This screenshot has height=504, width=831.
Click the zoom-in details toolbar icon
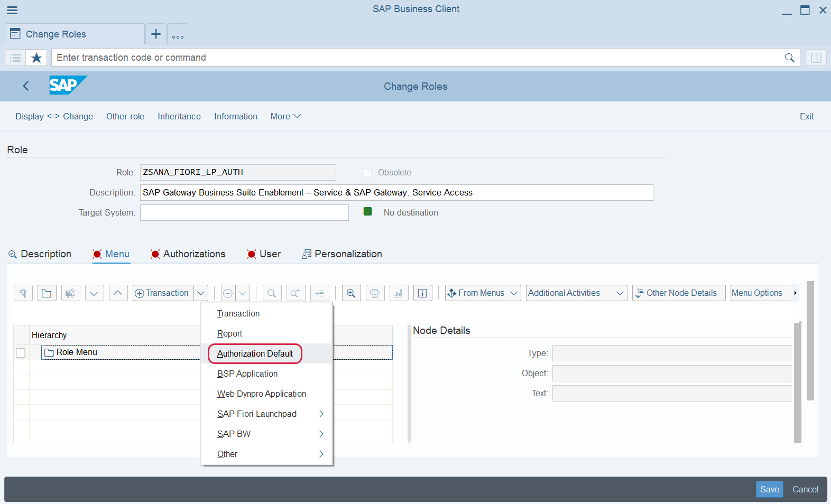352,293
